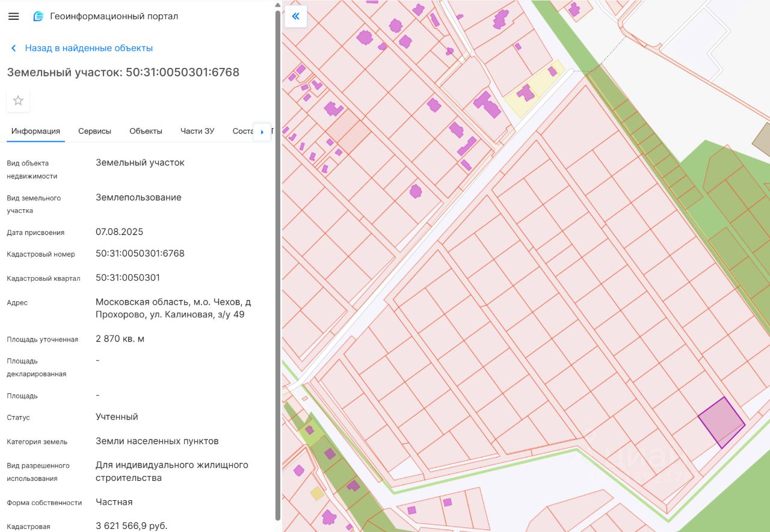The height and width of the screenshot is (532, 770).
Task: Add parcel to favorites with star
Action: [18, 100]
